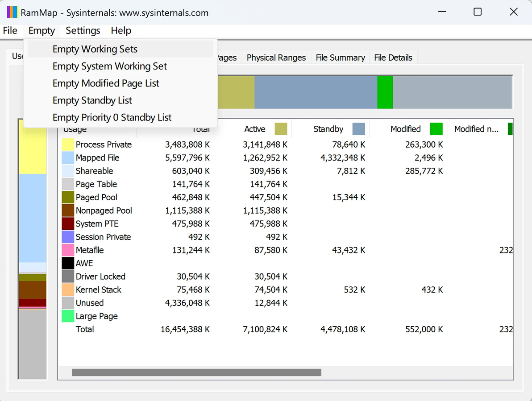Open the File Details tab
This screenshot has width=532, height=401.
pos(393,58)
